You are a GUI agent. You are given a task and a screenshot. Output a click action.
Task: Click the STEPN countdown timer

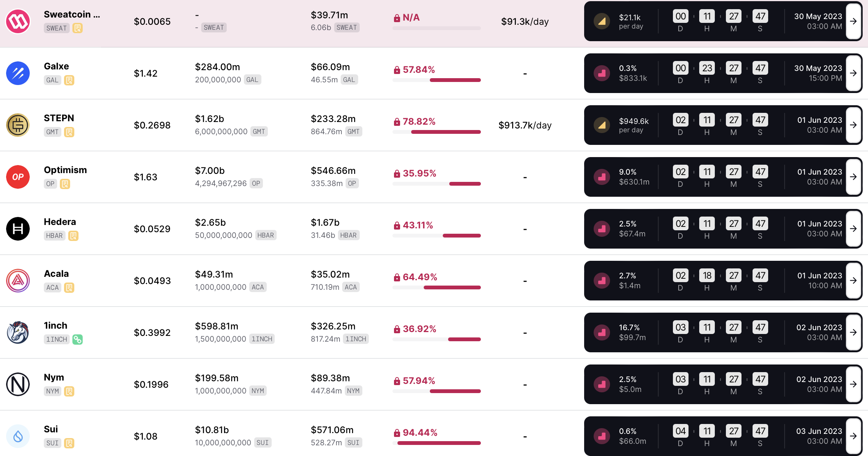pos(720,125)
